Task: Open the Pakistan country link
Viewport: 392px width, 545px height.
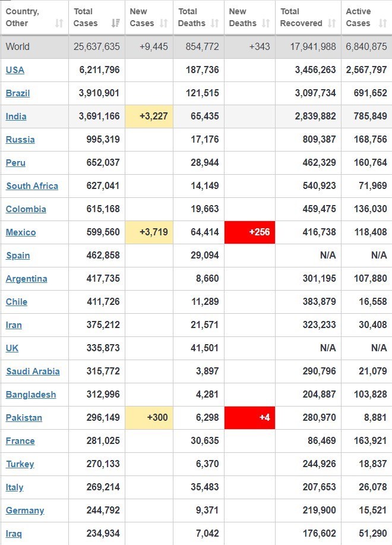Action: point(24,418)
